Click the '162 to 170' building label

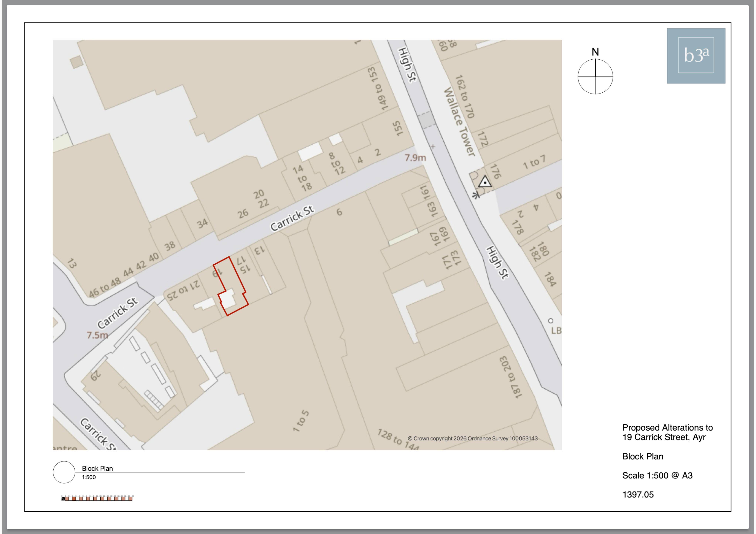coord(465,96)
